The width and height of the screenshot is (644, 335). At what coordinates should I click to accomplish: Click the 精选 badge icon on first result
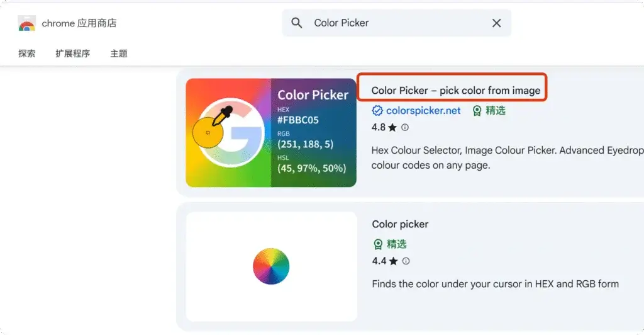pos(477,111)
